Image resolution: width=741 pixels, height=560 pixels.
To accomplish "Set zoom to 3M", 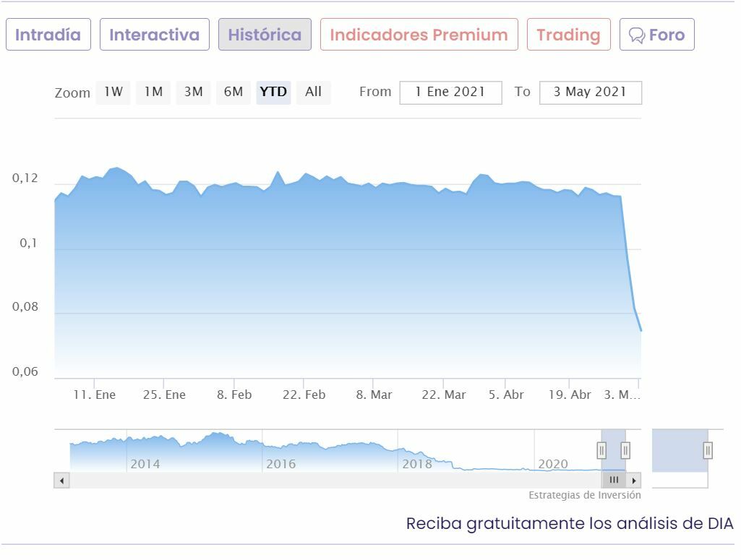I will 193,92.
